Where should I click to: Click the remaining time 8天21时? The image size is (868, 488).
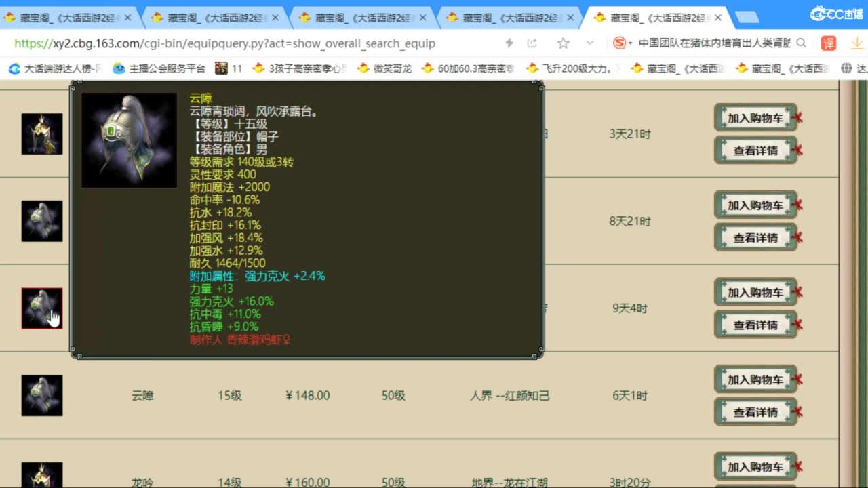click(630, 221)
